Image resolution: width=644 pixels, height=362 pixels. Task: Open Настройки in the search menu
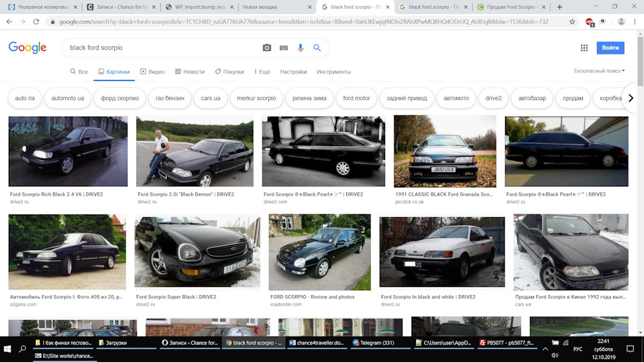coord(293,72)
